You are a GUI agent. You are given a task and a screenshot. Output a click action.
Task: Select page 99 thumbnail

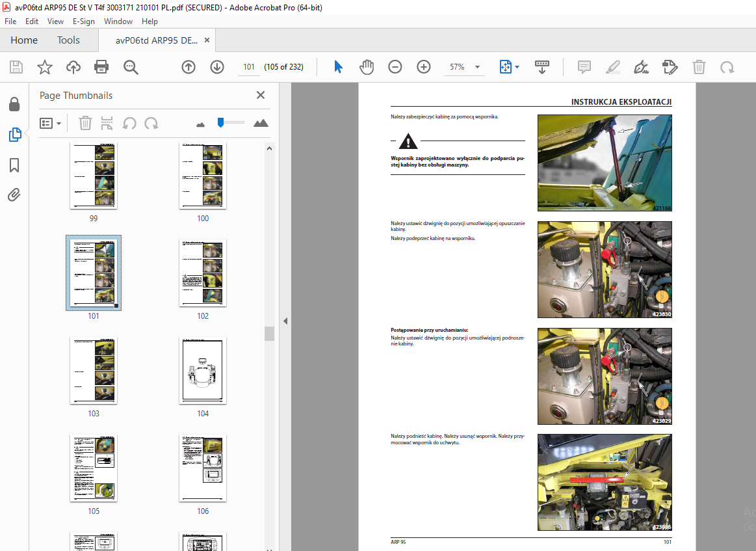tap(94, 176)
